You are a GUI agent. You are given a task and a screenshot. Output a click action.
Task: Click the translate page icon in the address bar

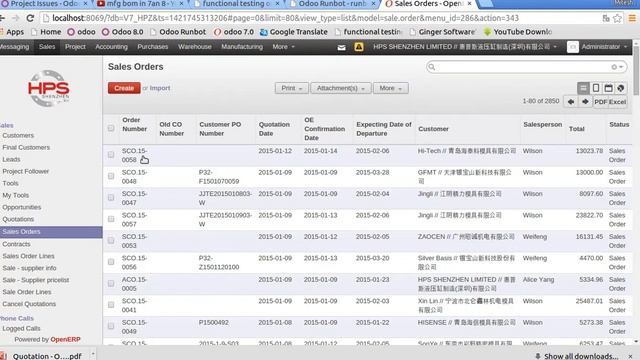click(x=606, y=18)
